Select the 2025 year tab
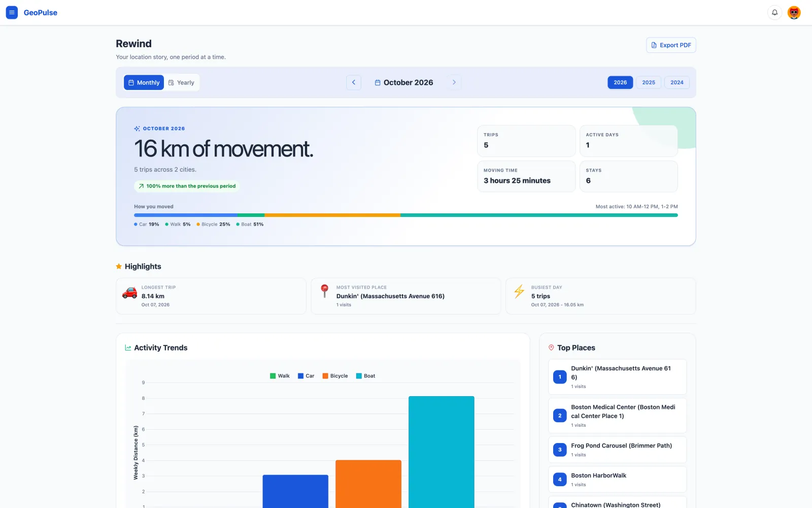 [x=649, y=82]
